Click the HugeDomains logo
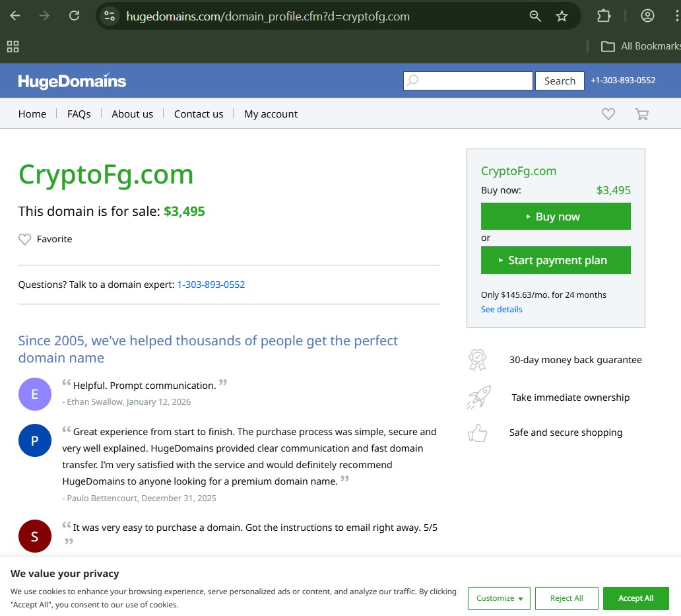The height and width of the screenshot is (616, 681). tap(71, 80)
